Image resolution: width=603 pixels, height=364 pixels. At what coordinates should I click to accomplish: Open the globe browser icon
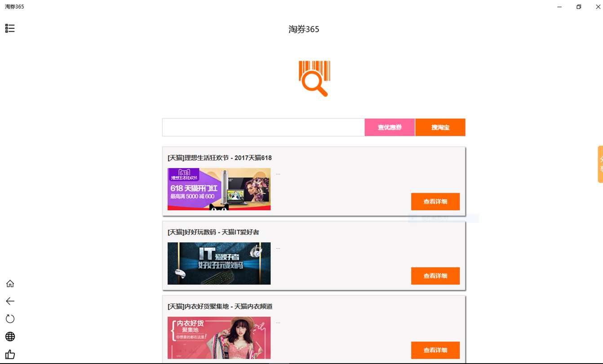pyautogui.click(x=10, y=337)
